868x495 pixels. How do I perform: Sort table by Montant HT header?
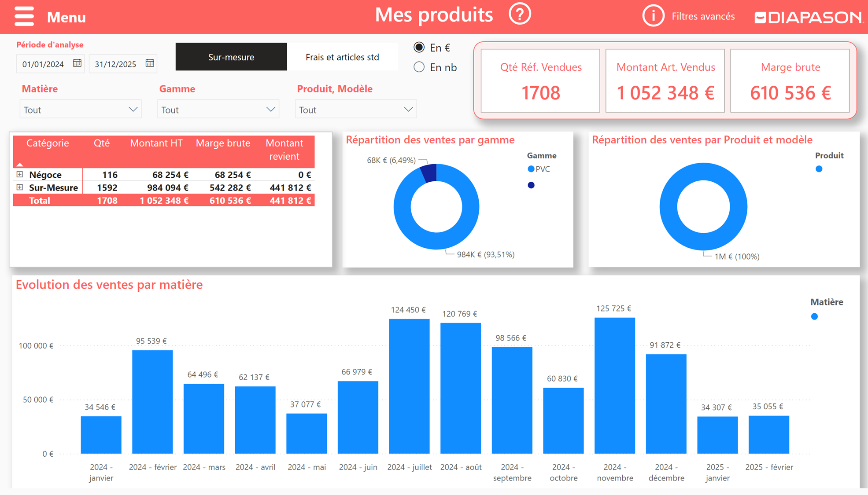pos(156,143)
